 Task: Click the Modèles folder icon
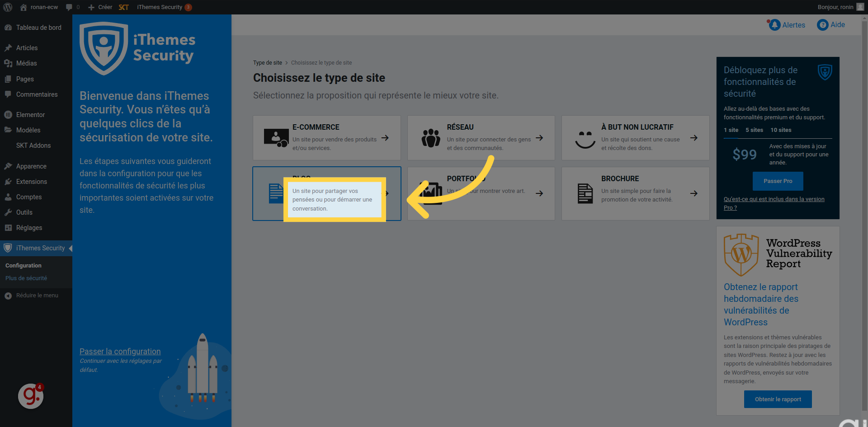point(8,130)
